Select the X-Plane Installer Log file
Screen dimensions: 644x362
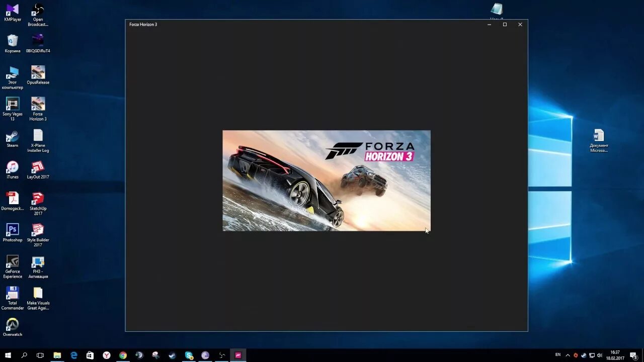(x=38, y=141)
